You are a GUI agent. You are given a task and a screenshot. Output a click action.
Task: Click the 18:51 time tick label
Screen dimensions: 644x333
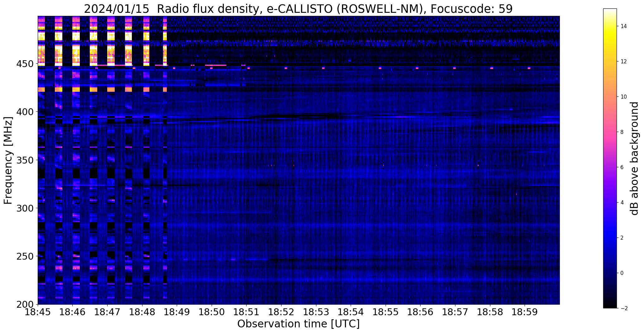click(247, 312)
